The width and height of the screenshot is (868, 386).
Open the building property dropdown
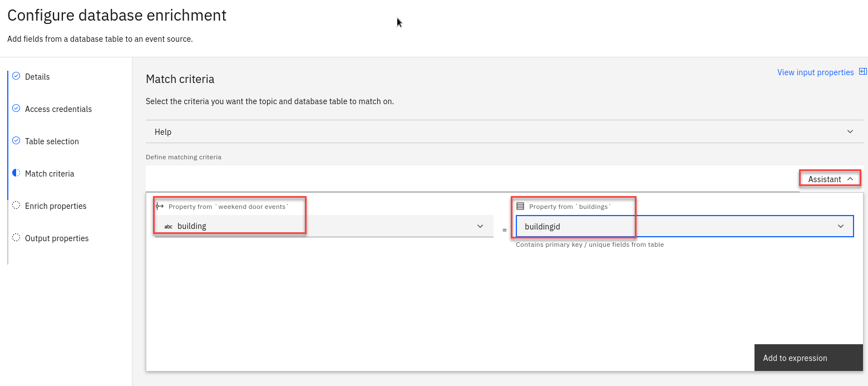pos(480,226)
